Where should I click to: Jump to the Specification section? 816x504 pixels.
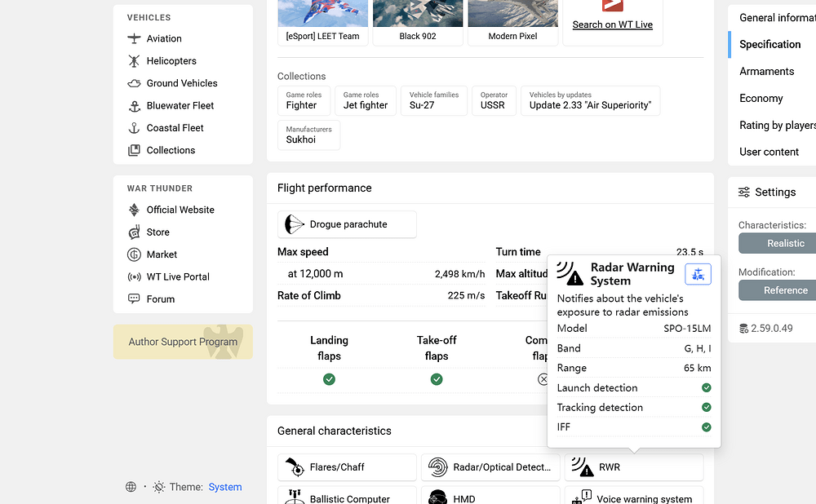pyautogui.click(x=770, y=45)
